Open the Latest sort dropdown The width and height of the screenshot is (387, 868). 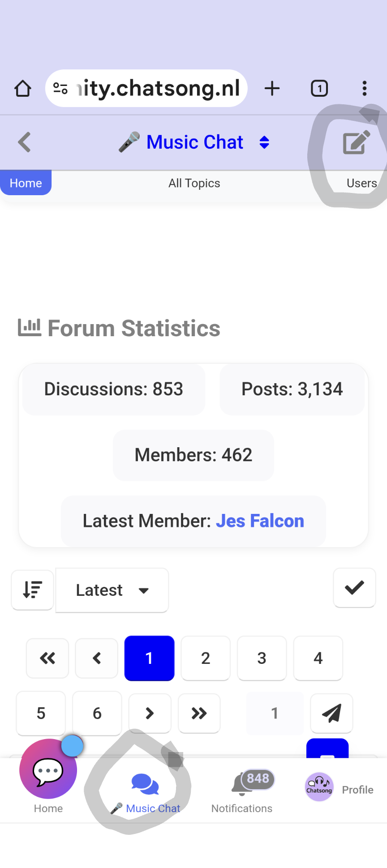(112, 590)
